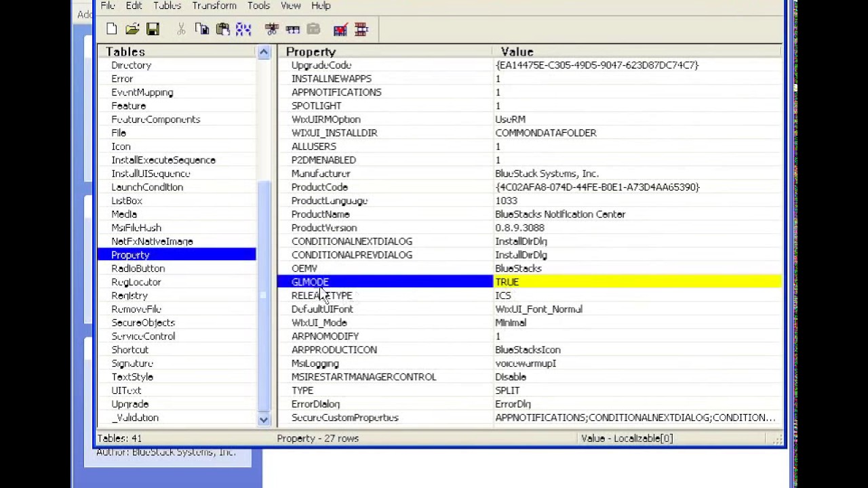Select the Registry table
Screen dimensions: 868x488
pyautogui.click(x=129, y=296)
